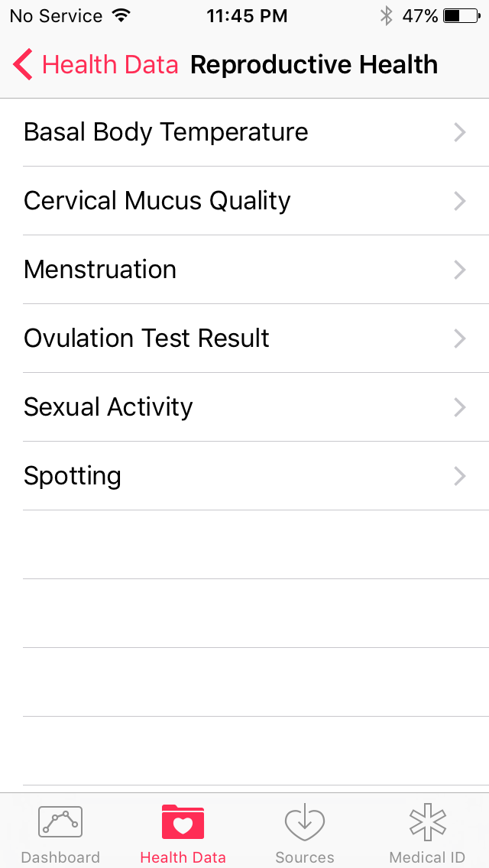Tap the Dashboard graph icon
Screen dimensions: 489x868
[60, 823]
